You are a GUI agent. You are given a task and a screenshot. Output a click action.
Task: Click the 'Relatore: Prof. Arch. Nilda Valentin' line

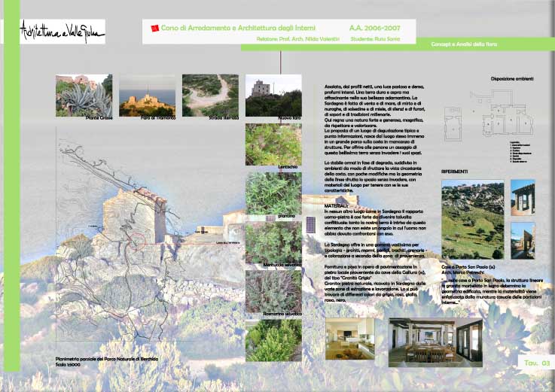click(x=298, y=39)
